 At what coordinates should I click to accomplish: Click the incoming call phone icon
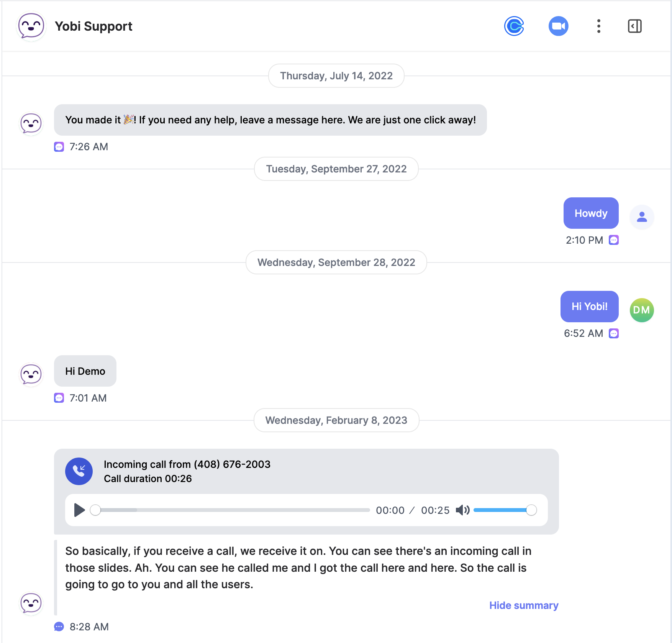(x=79, y=471)
